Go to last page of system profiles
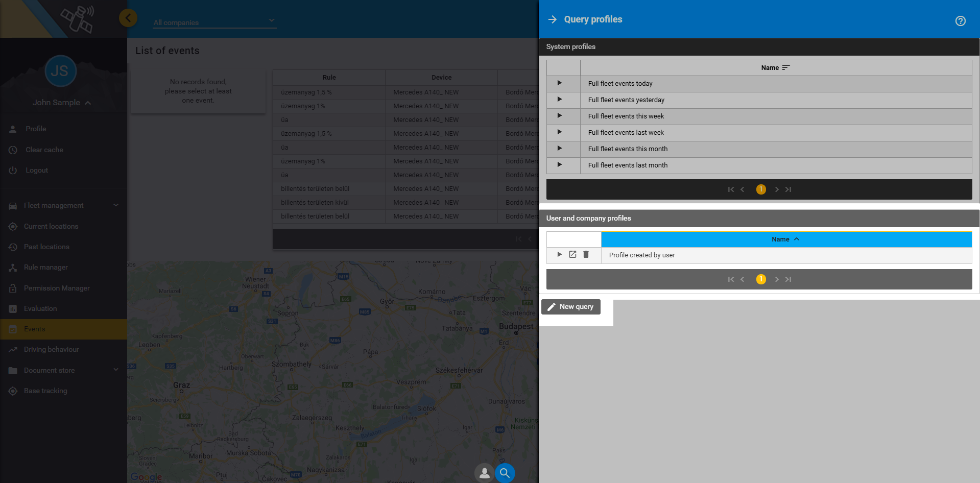 (788, 189)
